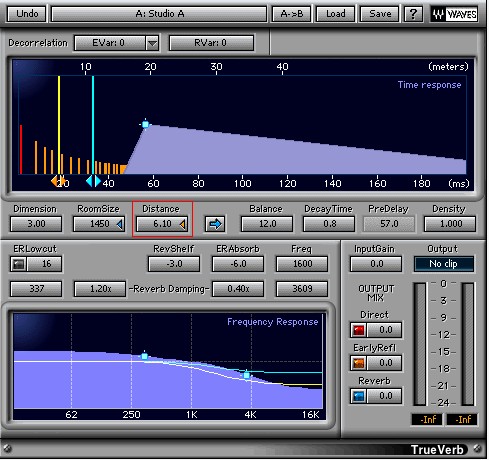Select the EVar: 0 value field

(109, 43)
